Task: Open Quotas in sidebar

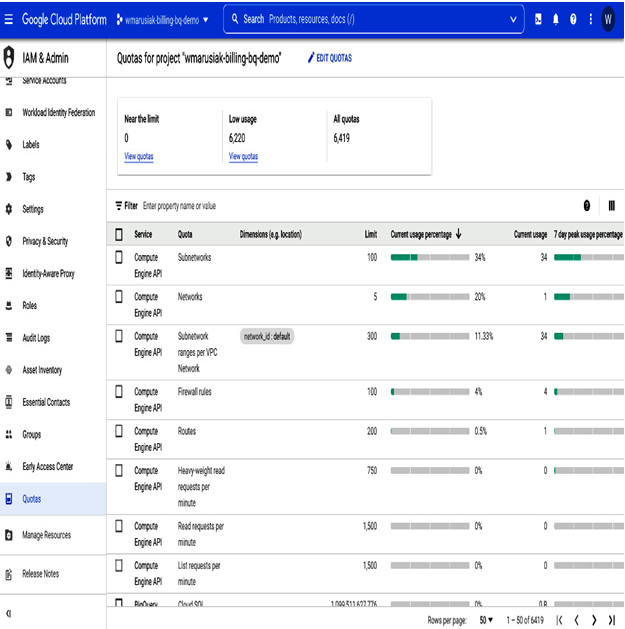Action: coord(53,499)
